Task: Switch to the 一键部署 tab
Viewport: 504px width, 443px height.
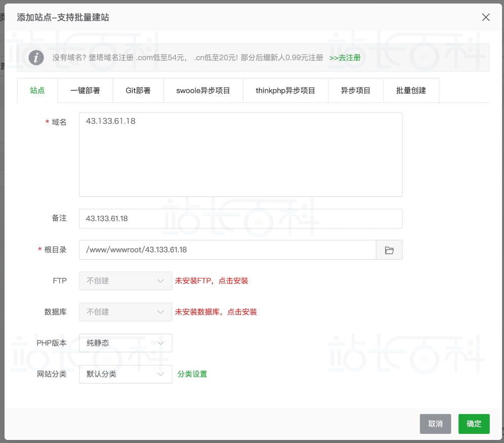Action: pos(85,91)
